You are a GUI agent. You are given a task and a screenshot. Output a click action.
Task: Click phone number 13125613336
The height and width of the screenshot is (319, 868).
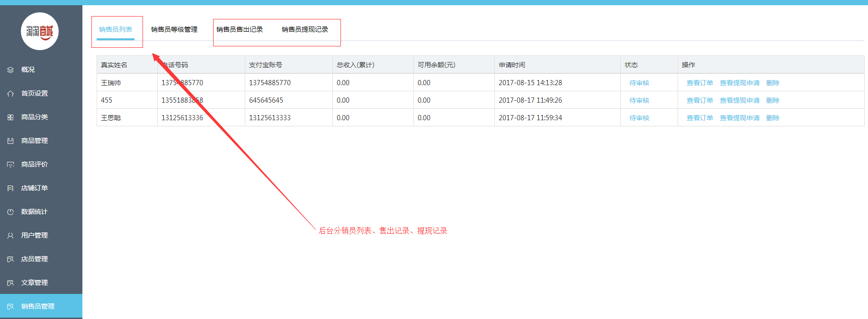[182, 118]
